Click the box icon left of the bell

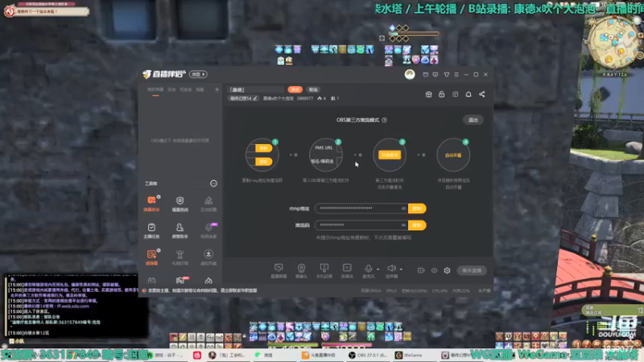point(455,94)
